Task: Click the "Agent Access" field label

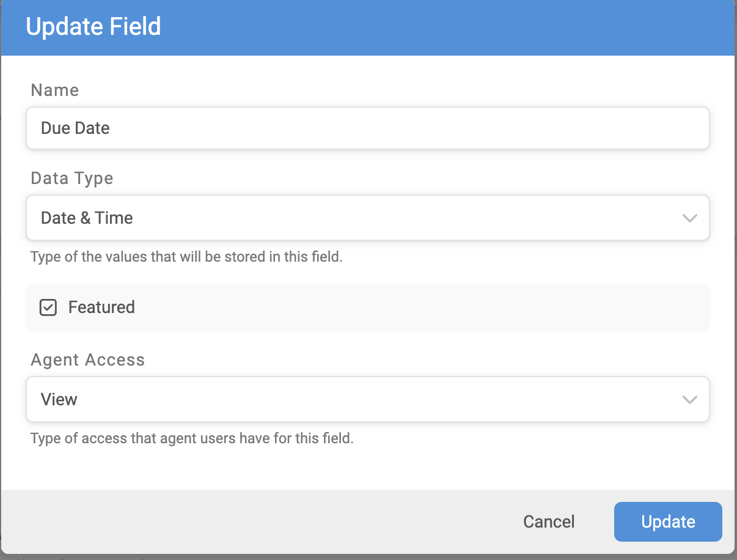Action: [x=88, y=360]
